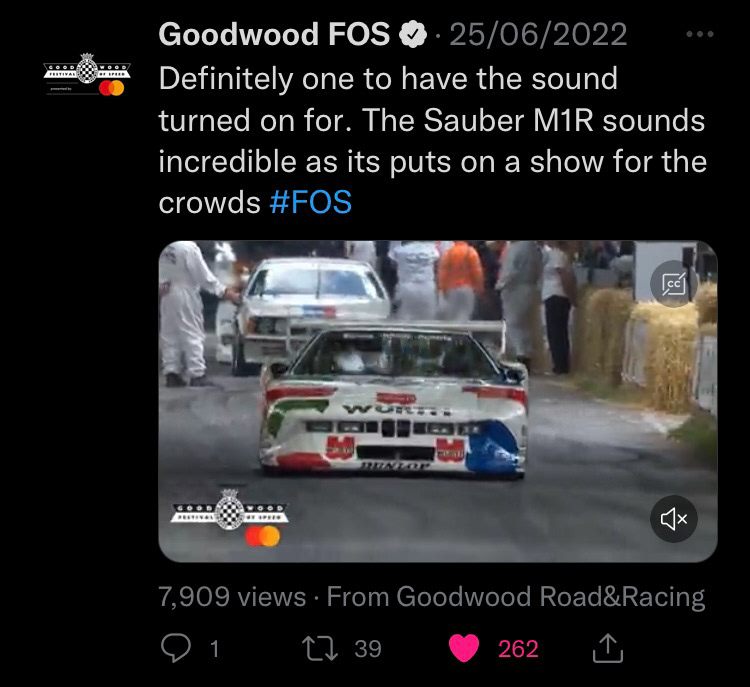Open the reply comment icon
Image resolution: width=750 pixels, height=687 pixels.
[x=176, y=648]
